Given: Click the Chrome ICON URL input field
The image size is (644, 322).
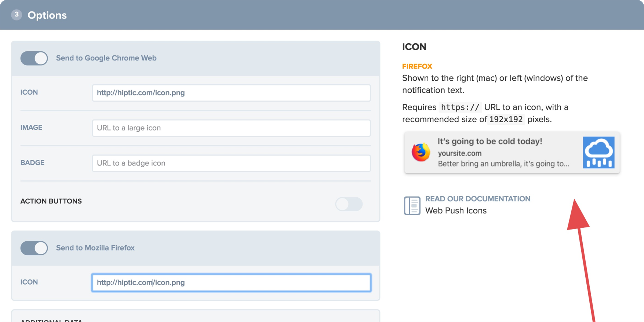Looking at the screenshot, I should pyautogui.click(x=231, y=93).
